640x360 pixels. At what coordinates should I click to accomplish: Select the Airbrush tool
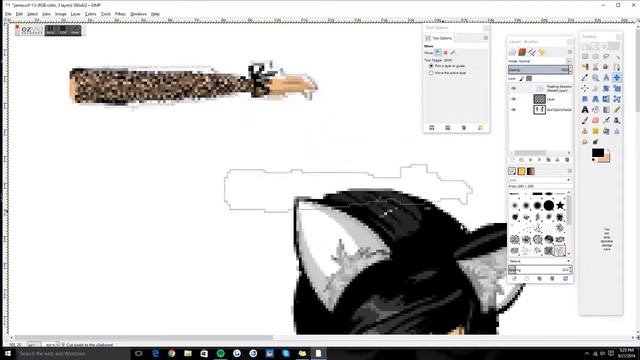pyautogui.click(x=606, y=120)
